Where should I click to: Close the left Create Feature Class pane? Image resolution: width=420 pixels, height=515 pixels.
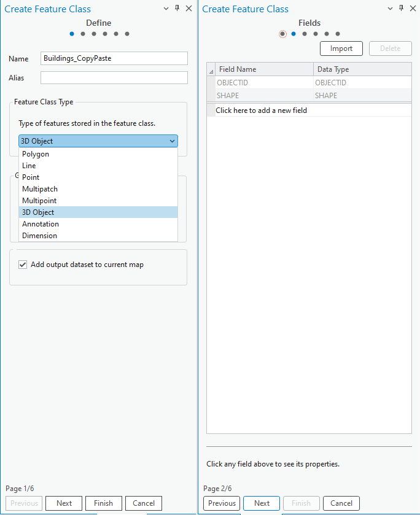(x=189, y=9)
